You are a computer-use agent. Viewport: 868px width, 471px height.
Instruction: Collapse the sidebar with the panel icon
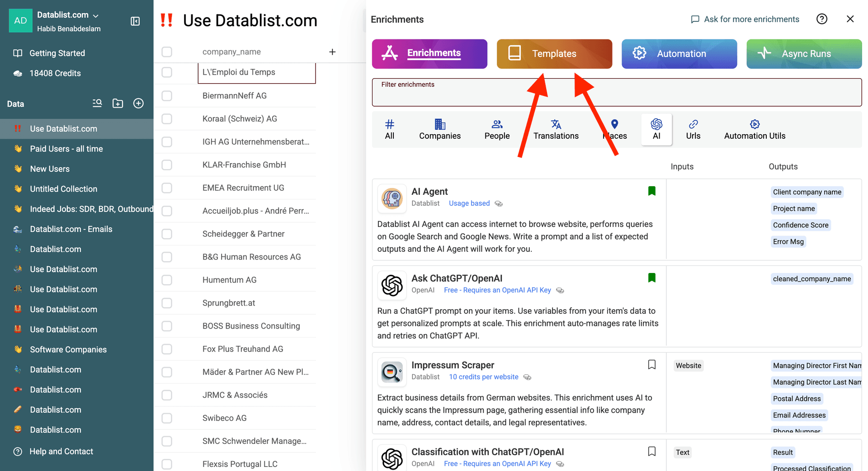coord(135,21)
